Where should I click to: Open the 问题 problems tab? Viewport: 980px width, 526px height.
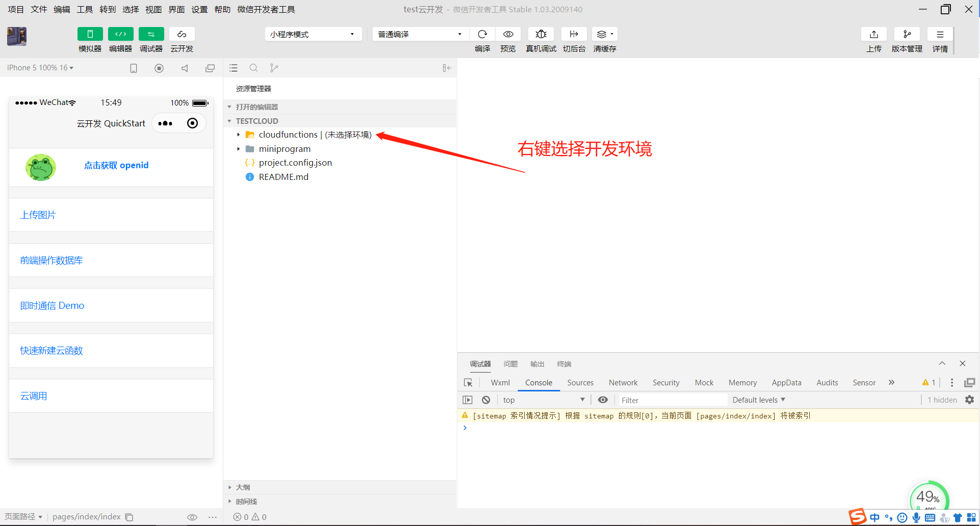click(x=510, y=364)
